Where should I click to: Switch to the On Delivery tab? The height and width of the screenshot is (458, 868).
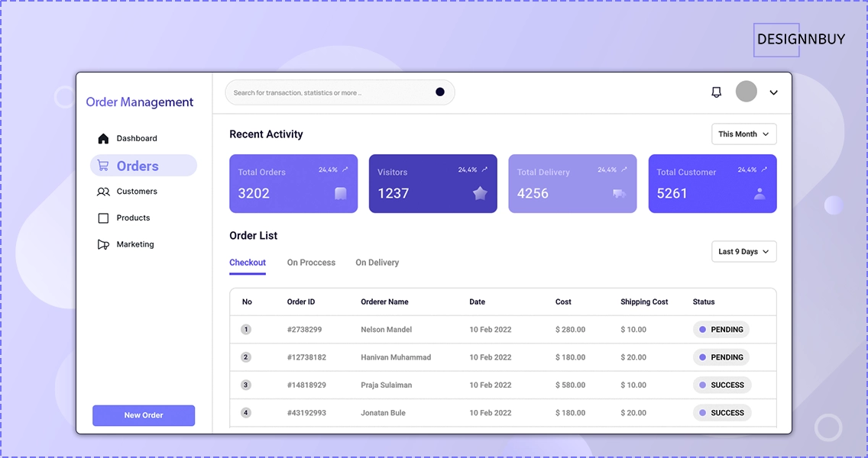click(377, 263)
